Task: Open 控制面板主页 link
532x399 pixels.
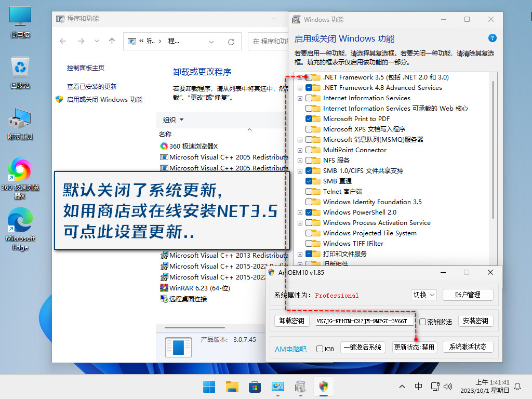Action: (86, 68)
